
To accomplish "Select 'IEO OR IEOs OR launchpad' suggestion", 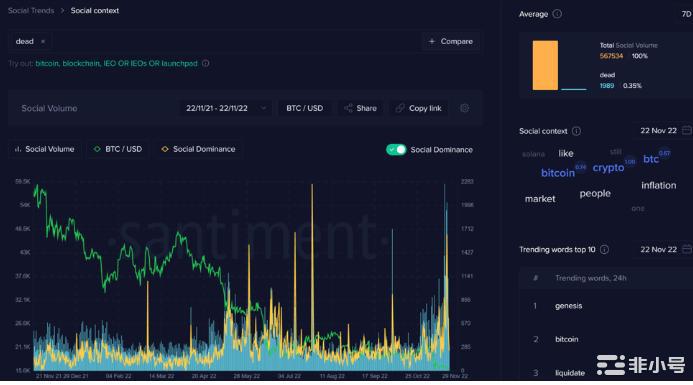I will [x=150, y=64].
